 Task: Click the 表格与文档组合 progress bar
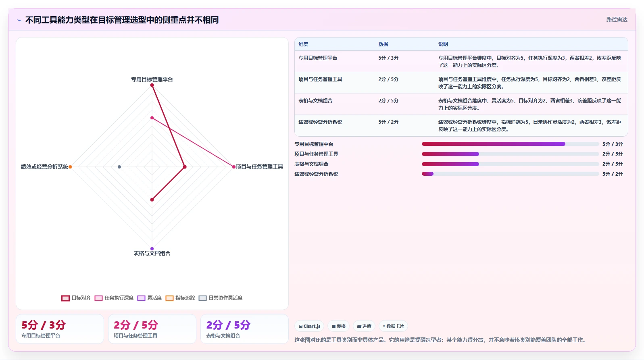[x=510, y=164]
